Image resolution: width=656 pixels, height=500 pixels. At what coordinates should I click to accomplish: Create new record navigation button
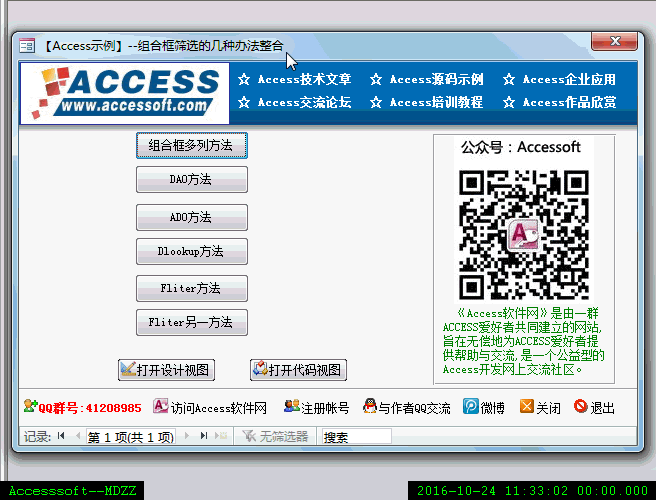click(221, 436)
